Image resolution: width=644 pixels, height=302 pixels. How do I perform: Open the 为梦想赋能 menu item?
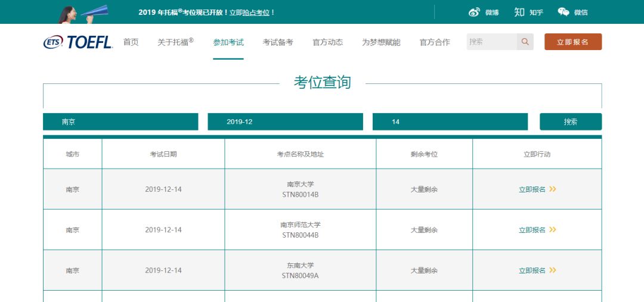click(381, 42)
